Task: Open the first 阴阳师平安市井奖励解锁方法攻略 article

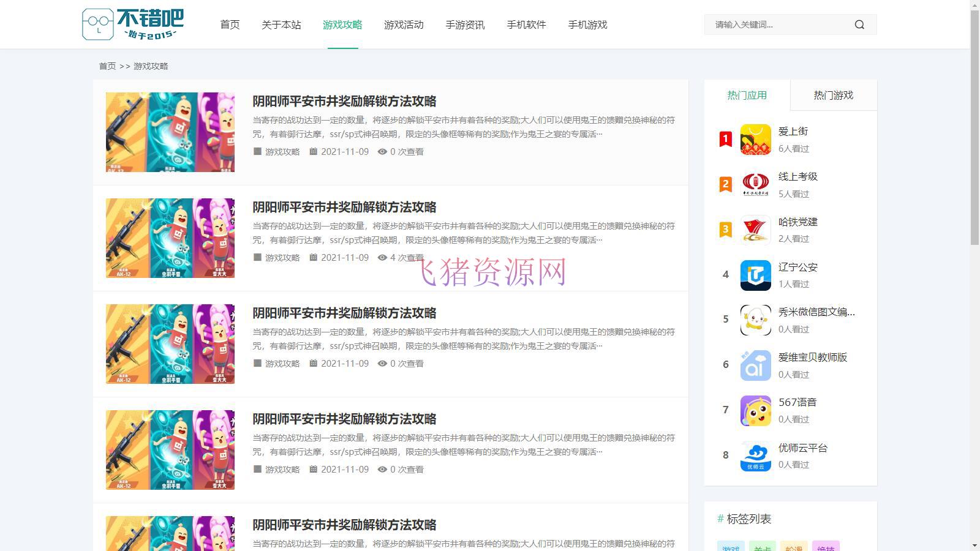Action: [x=344, y=101]
